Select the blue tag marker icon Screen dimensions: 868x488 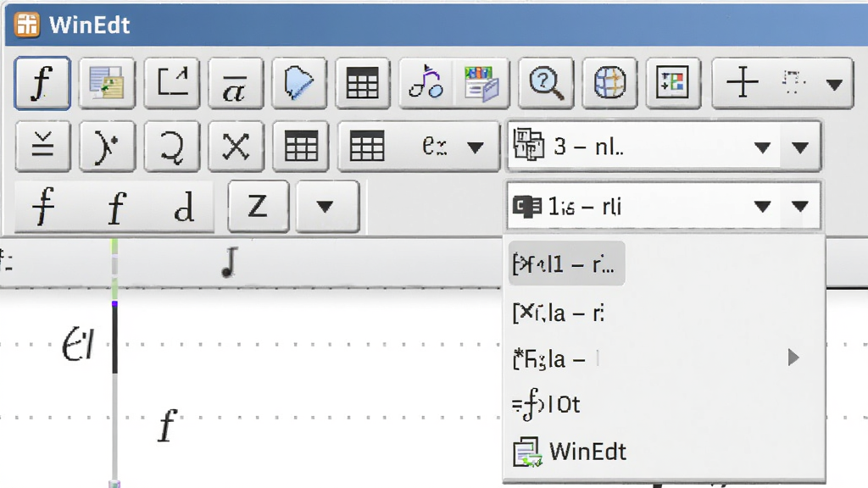pos(299,83)
